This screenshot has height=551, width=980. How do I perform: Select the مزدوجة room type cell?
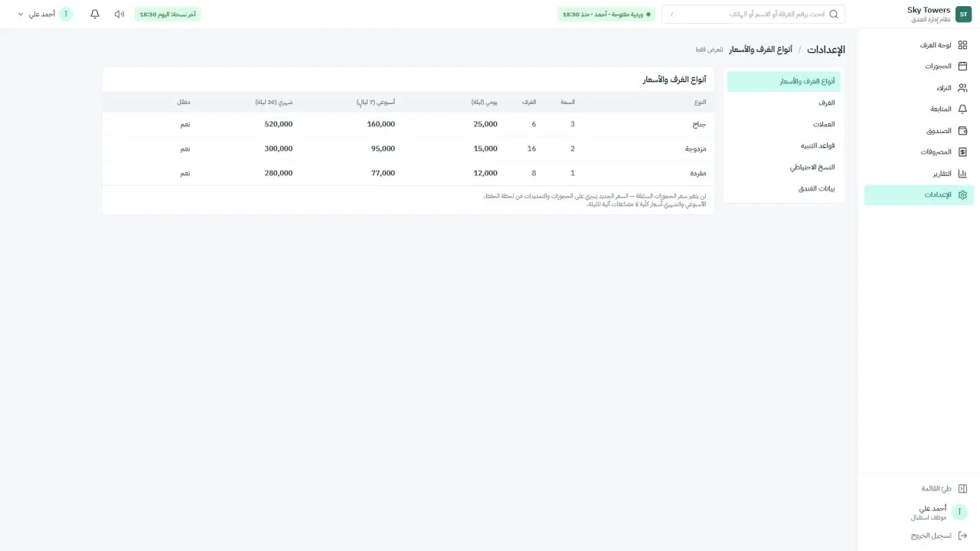pos(695,148)
